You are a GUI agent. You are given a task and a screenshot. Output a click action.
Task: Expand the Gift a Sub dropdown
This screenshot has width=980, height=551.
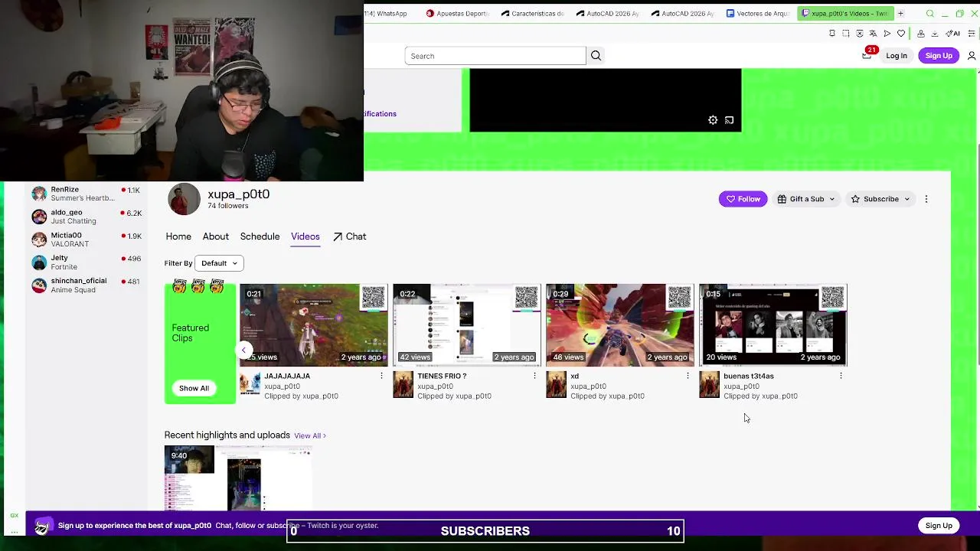(805, 199)
